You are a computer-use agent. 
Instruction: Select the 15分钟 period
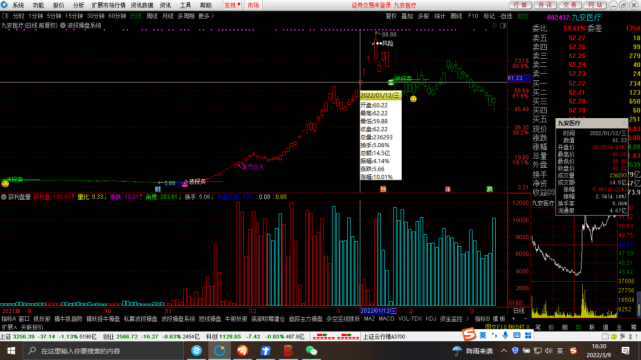[74, 16]
